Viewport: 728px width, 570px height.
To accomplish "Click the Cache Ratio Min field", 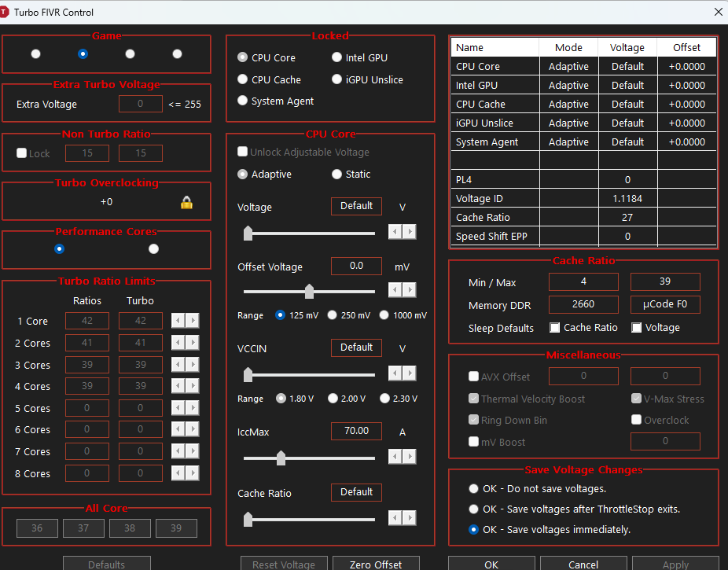I will 583,281.
